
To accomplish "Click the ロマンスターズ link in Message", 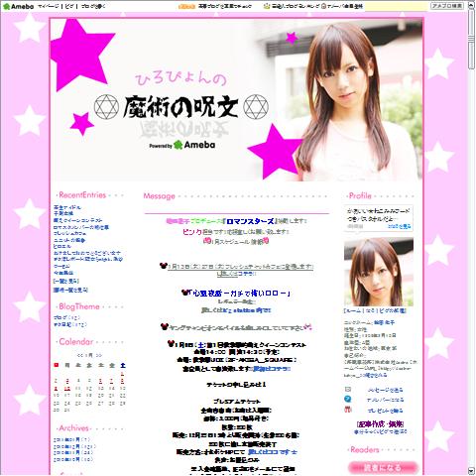I will [250, 221].
